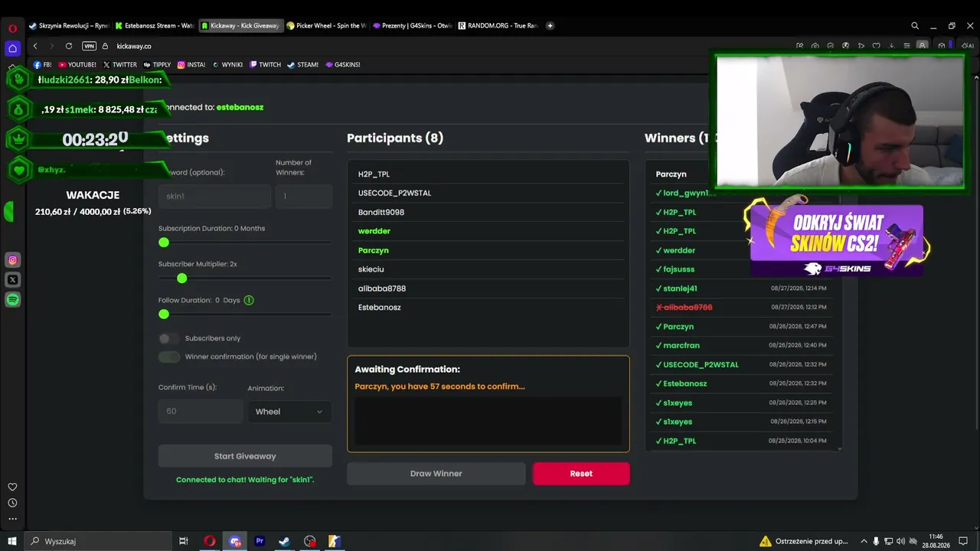The height and width of the screenshot is (551, 980).
Task: Click the red Reset button
Action: click(x=581, y=474)
